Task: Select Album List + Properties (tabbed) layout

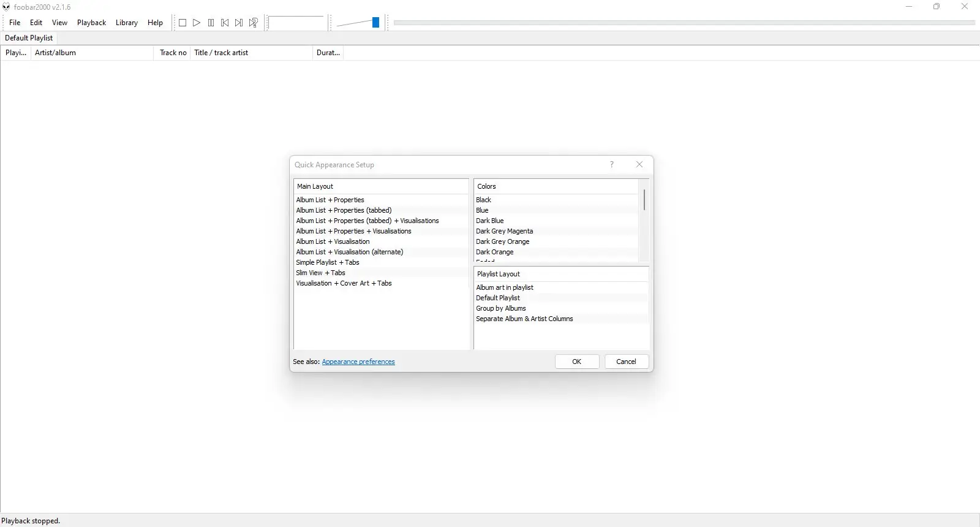Action: click(x=381, y=210)
